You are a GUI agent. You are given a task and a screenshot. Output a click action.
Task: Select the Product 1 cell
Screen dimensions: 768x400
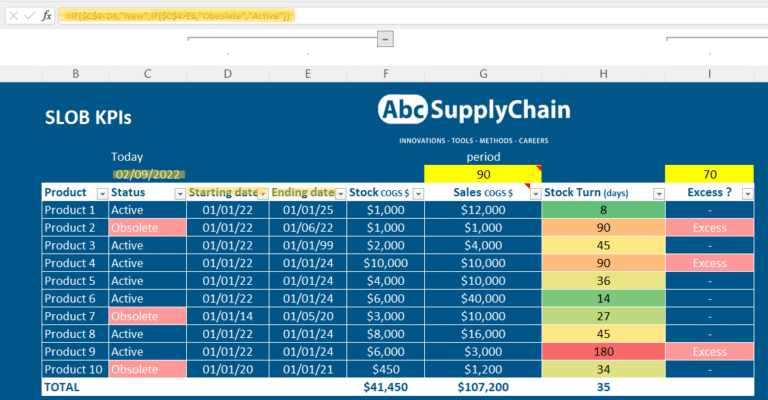[x=75, y=210]
